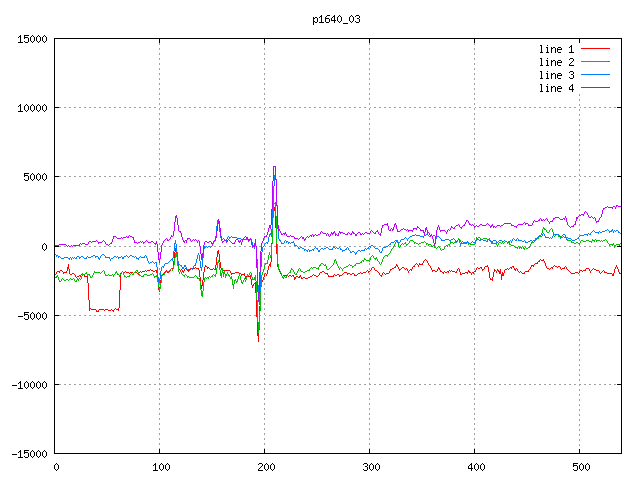This screenshot has width=640, height=480.
Task: Select the 'line 3' legend label
Action: pos(556,75)
